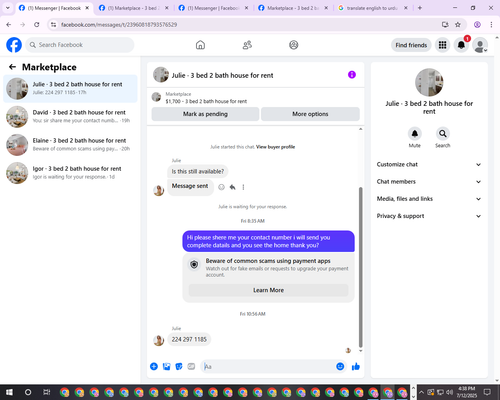Open more options for Message sent bubble

pos(243,187)
